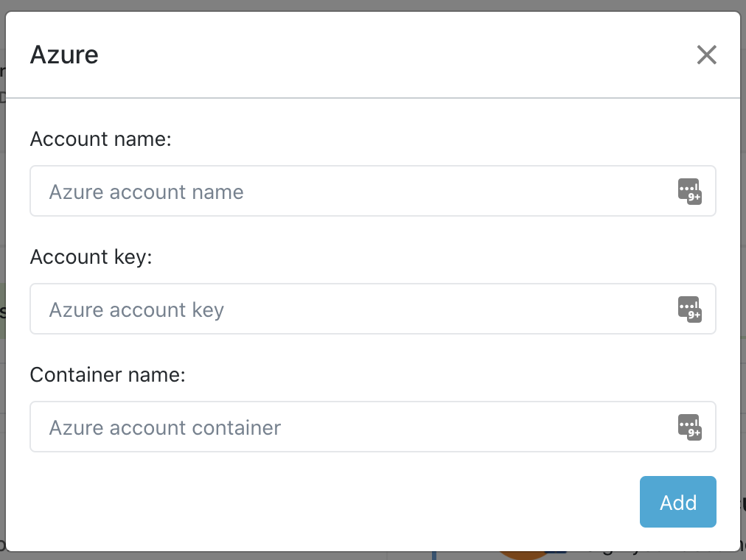Click the "Azure account key" placeholder text
This screenshot has height=560, width=746.
(x=136, y=309)
